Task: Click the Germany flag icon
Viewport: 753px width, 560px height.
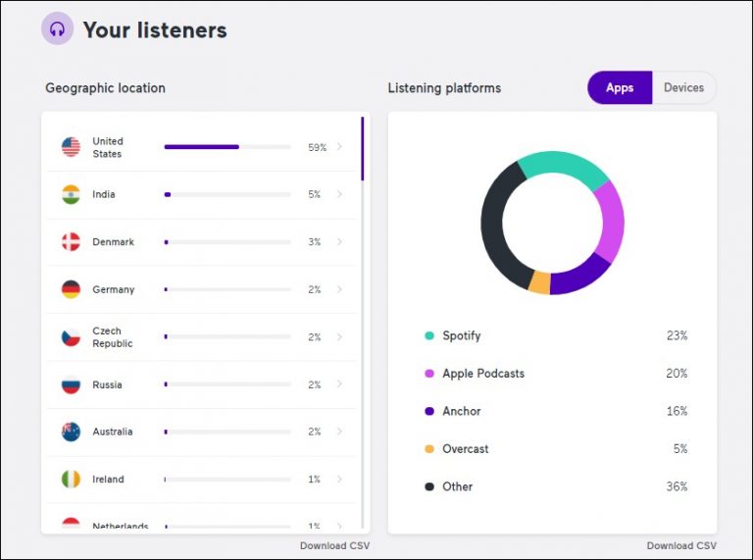Action: pos(71,289)
